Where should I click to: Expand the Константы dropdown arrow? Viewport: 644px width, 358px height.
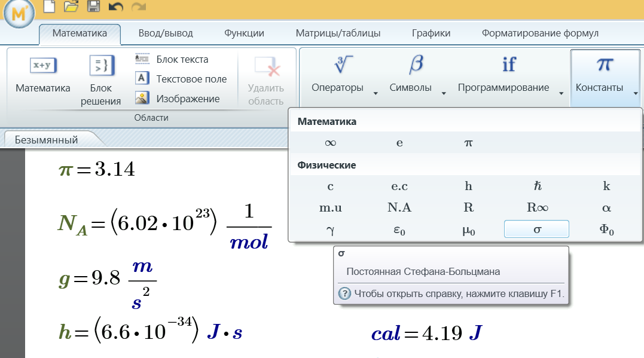636,94
